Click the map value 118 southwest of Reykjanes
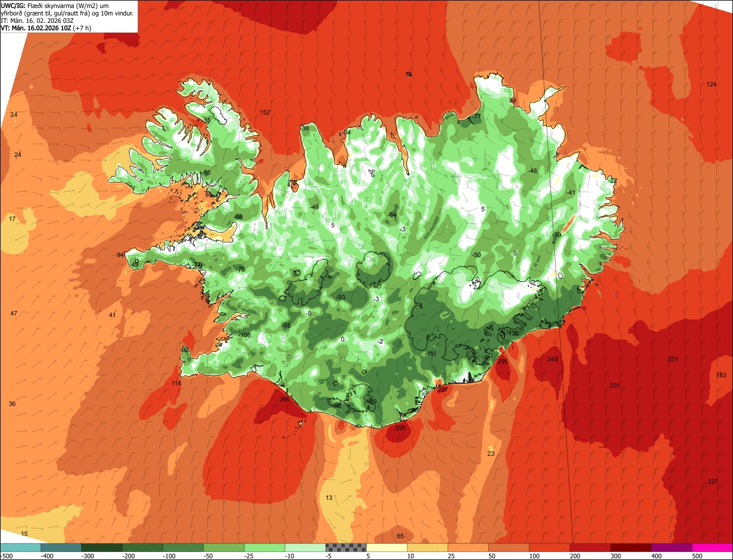The width and height of the screenshot is (733, 560). [176, 384]
